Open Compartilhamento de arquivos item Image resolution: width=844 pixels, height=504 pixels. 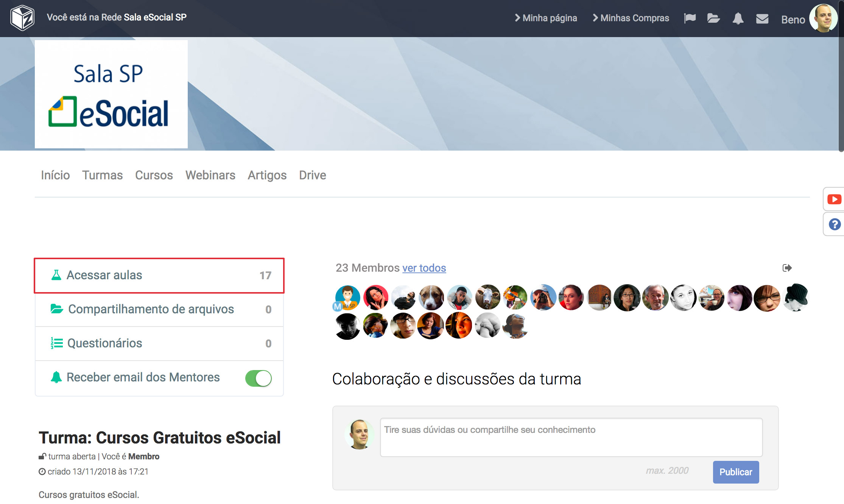(x=159, y=310)
